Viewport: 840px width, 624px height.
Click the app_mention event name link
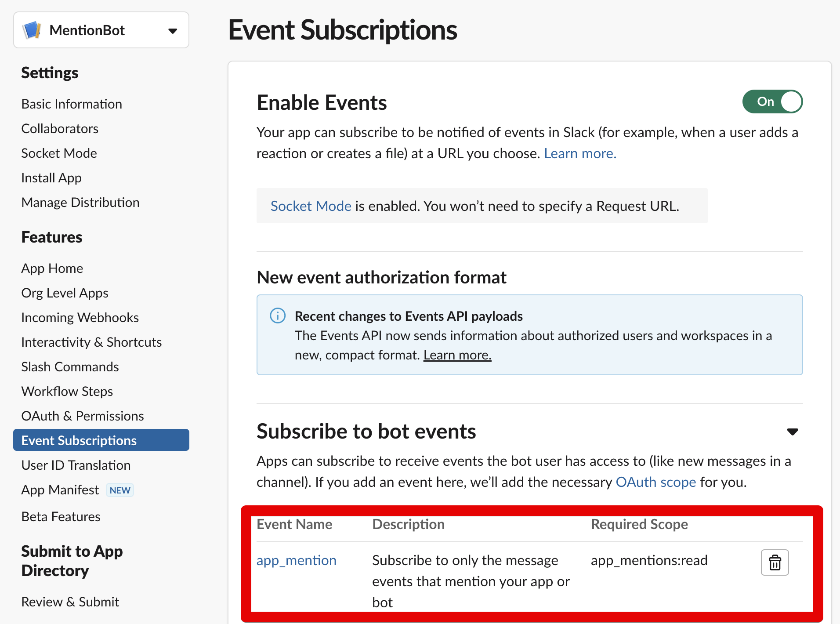[x=297, y=561]
